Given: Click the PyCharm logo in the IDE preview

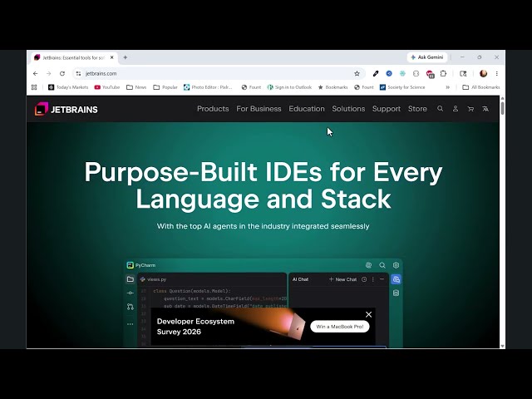Looking at the screenshot, I should (x=130, y=265).
